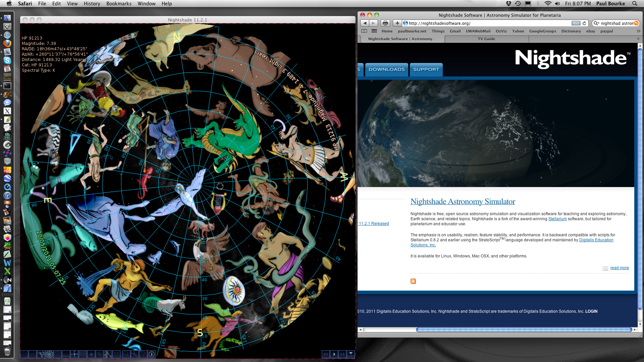This screenshot has width=644, height=362.
Task: Open Wi-Fi status menu
Action: [548, 4]
